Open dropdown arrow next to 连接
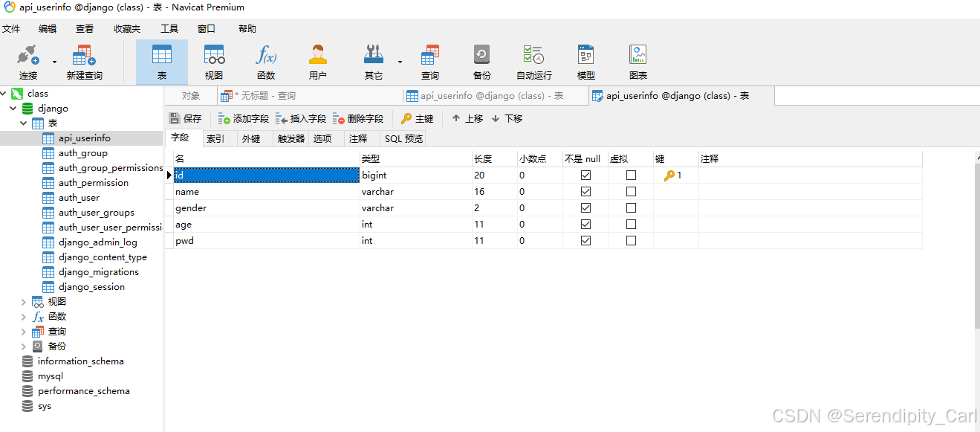The image size is (980, 432). tap(53, 62)
